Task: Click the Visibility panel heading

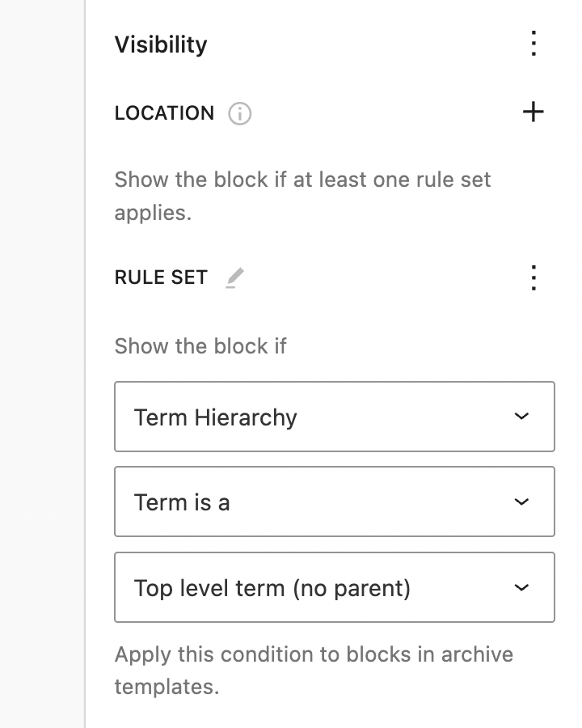Action: click(x=161, y=44)
